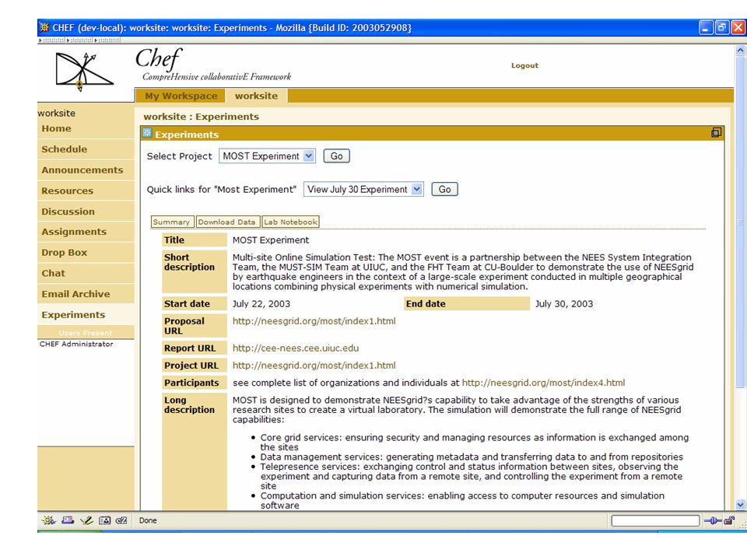Open Announcements in sidebar
The height and width of the screenshot is (560, 747).
click(x=82, y=170)
